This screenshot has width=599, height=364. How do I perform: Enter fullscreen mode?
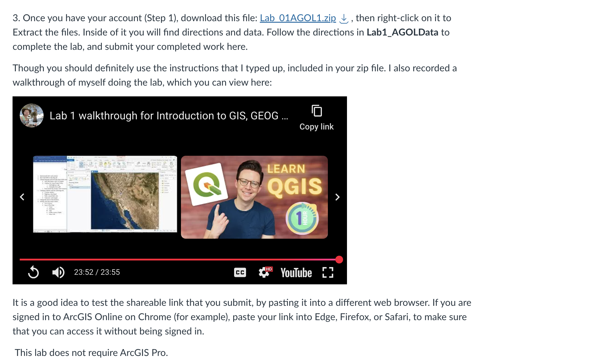point(328,272)
